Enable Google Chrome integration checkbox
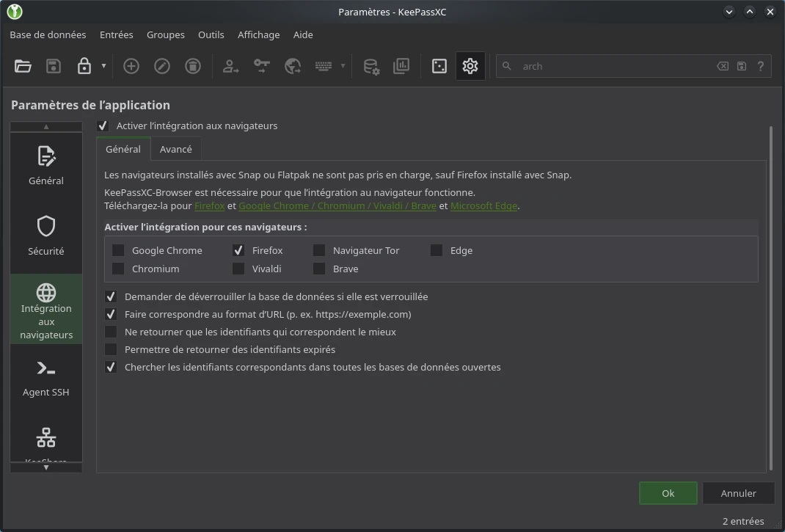785x532 pixels. tap(118, 250)
